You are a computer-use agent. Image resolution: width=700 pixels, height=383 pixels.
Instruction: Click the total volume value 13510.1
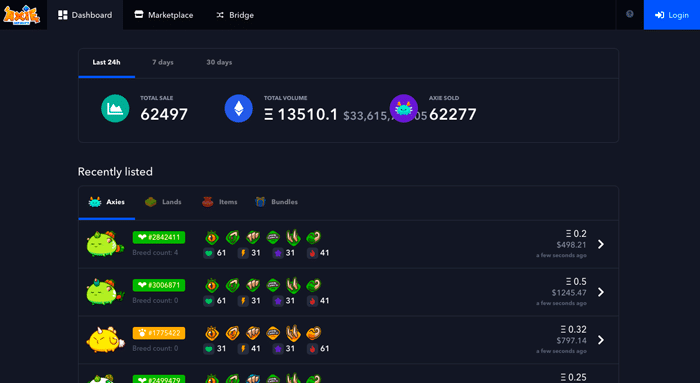(301, 115)
